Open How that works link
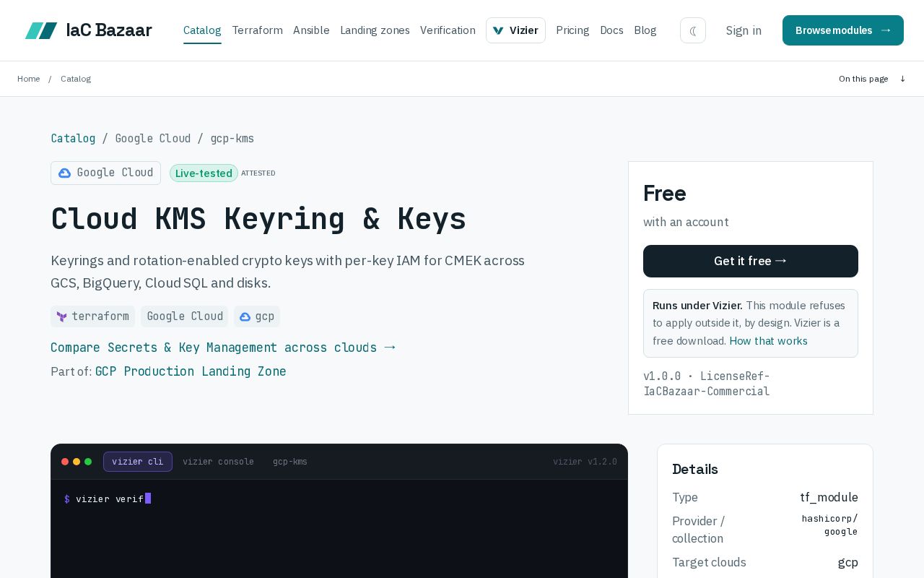This screenshot has width=924, height=578. (x=768, y=341)
